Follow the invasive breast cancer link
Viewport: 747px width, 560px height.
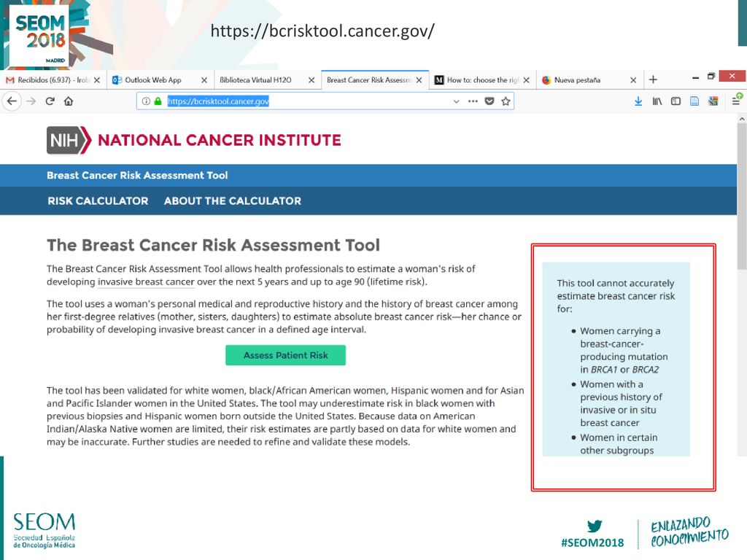tap(146, 282)
